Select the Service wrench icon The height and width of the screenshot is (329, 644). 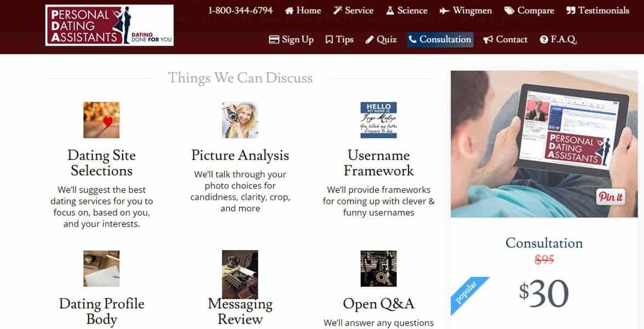[338, 10]
